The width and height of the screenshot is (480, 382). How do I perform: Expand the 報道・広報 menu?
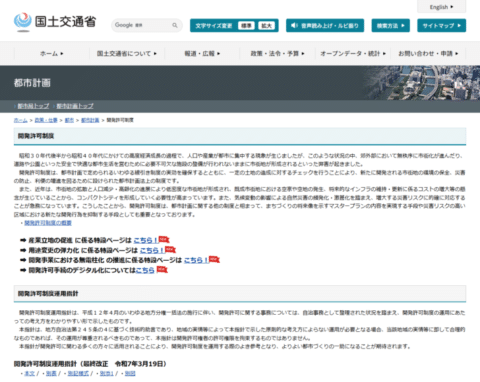tap(202, 53)
